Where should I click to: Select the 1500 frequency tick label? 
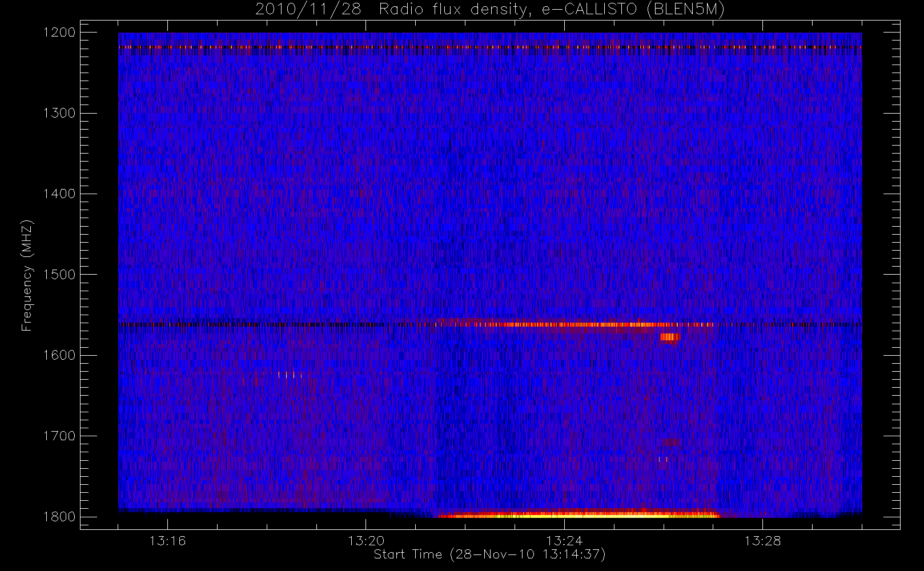[60, 275]
